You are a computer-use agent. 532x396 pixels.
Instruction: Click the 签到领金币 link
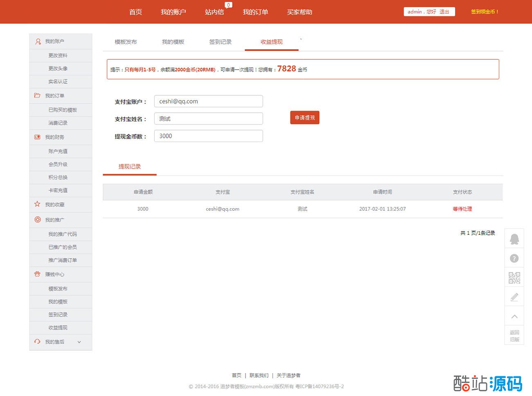pyautogui.click(x=485, y=12)
